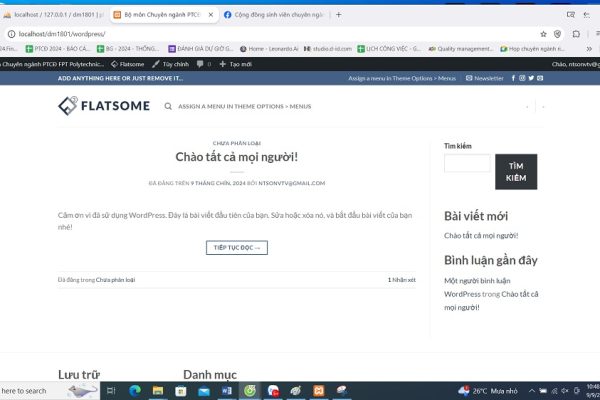Close the Bộ môn Chuyên ngành tab
600x400 pixels.
pyautogui.click(x=210, y=15)
